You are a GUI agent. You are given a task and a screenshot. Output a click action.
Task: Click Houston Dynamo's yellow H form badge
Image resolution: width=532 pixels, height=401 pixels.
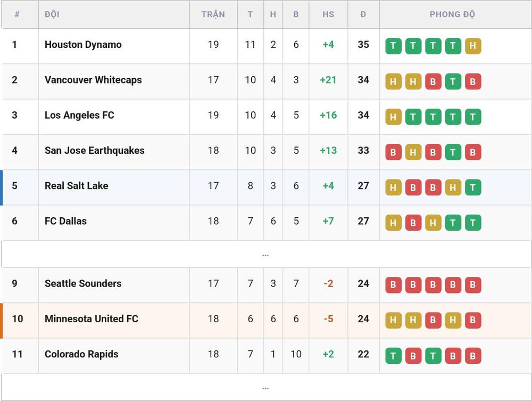click(472, 46)
